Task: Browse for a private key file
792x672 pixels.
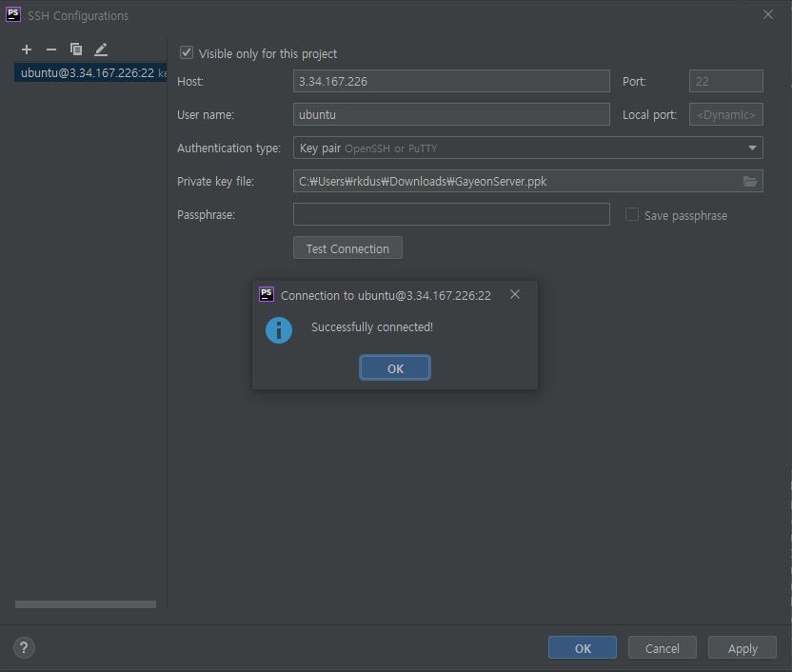Action: [750, 181]
